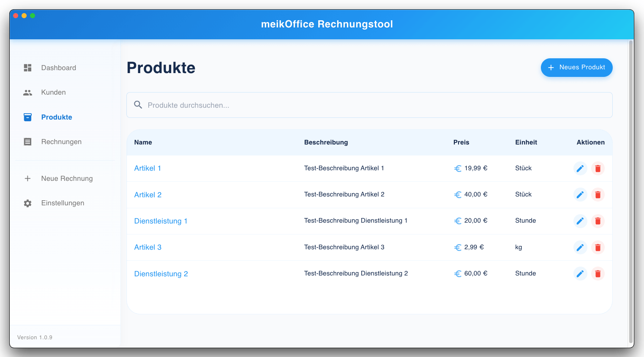Click the Produkte durchsuchen search field

pyautogui.click(x=296, y=104)
